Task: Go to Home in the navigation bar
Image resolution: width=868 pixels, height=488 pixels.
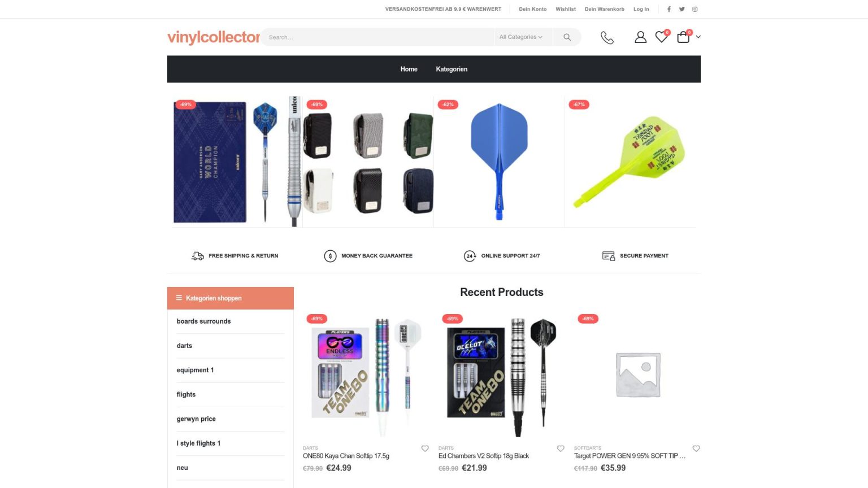Action: coord(409,69)
